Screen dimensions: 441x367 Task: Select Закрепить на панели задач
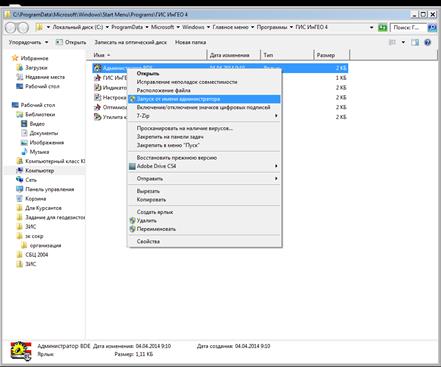pyautogui.click(x=204, y=137)
